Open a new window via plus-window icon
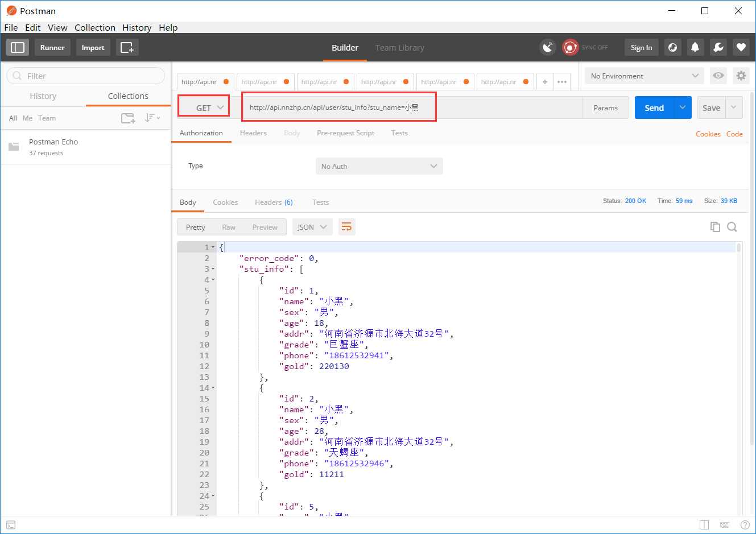 click(x=127, y=47)
